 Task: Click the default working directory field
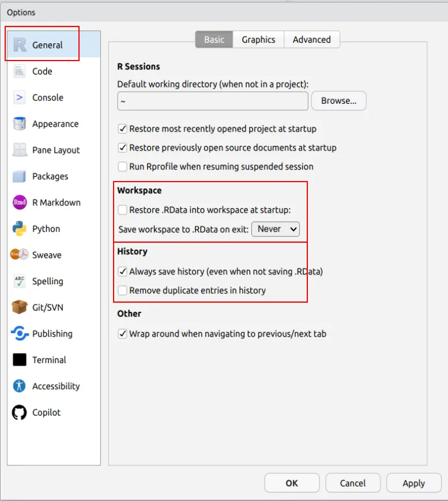click(x=212, y=101)
